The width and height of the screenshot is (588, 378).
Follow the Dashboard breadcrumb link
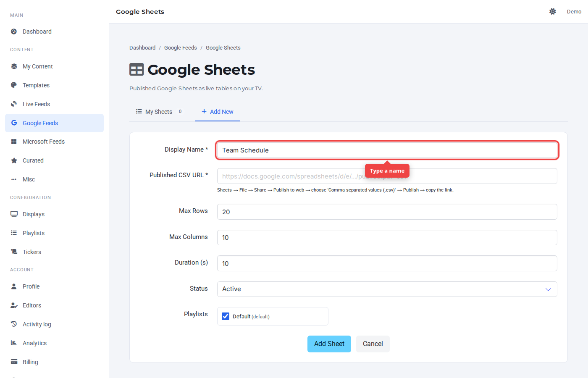click(142, 48)
